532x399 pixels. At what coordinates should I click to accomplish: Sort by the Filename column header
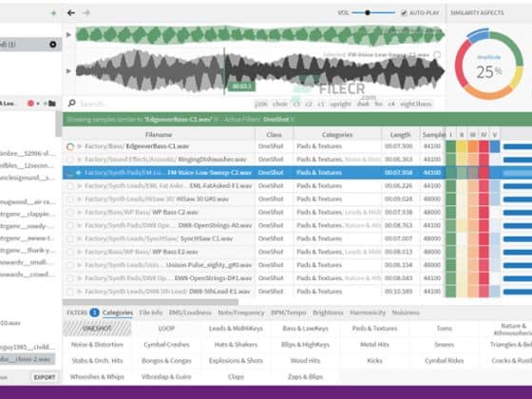click(159, 135)
